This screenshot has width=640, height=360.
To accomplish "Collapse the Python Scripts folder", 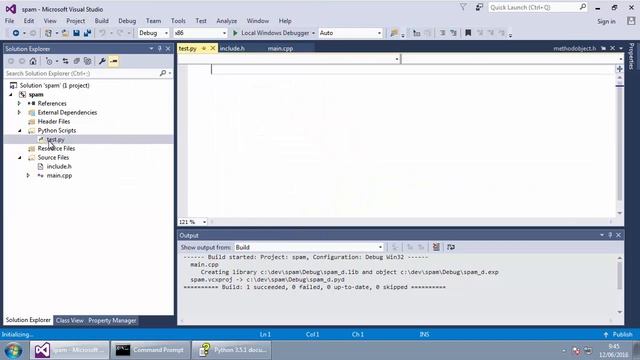I will coord(20,131).
